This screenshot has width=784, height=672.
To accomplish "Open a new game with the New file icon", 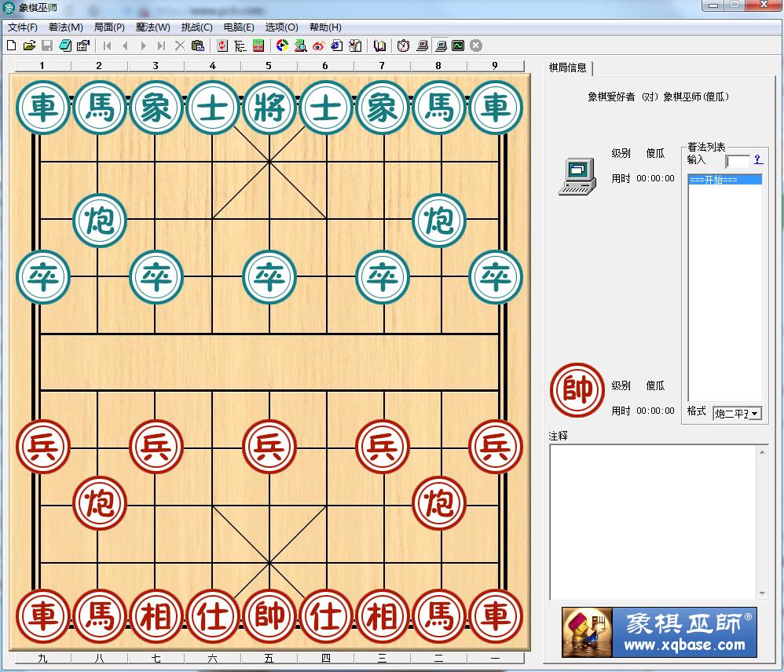I will pos(13,46).
